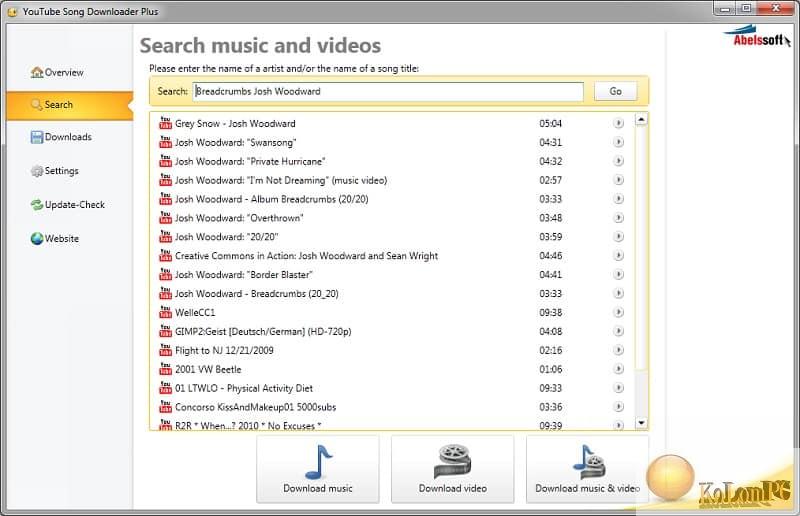This screenshot has width=800, height=516.
Task: Open the Overview section in sidebar
Action: click(57, 72)
